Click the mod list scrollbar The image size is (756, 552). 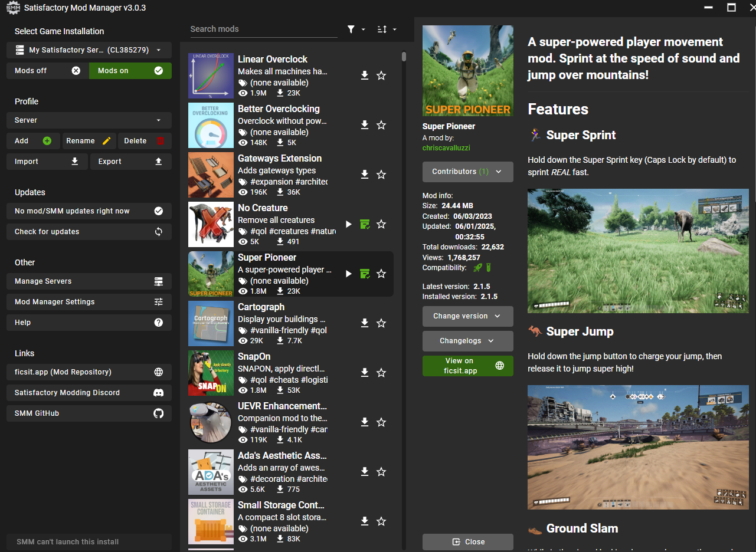click(x=404, y=57)
